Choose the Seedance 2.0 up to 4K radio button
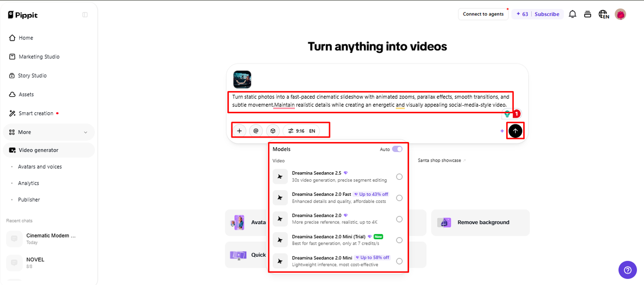Viewport: 644px width, 285px height. click(x=399, y=219)
